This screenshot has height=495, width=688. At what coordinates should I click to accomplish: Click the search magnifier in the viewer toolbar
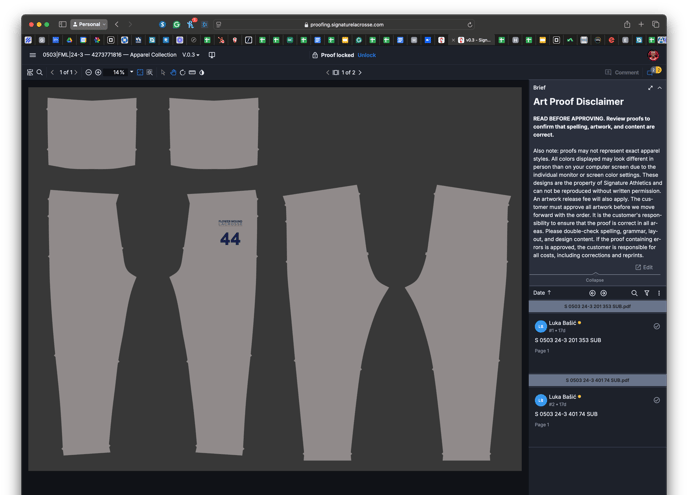tap(39, 73)
